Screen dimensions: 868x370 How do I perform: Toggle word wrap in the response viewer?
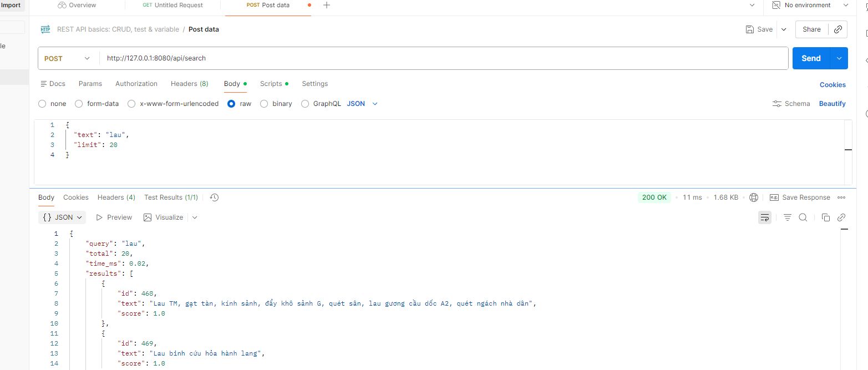point(765,217)
